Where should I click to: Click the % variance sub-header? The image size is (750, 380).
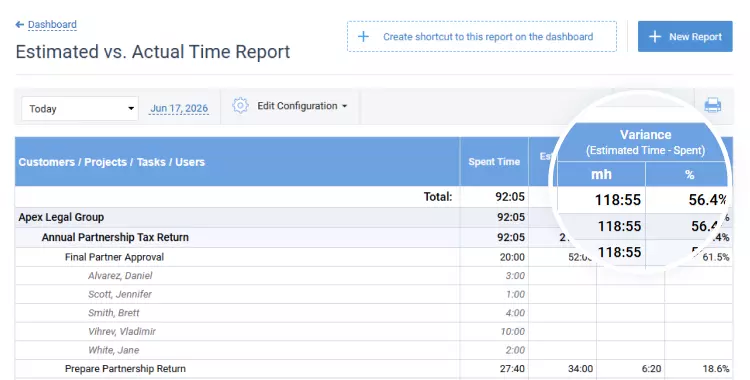689,175
